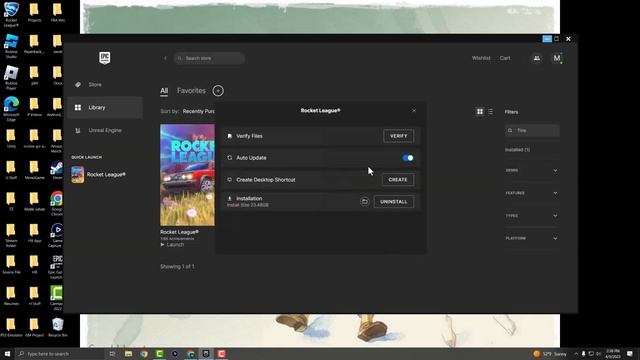Launch Rocket League from library tile
Viewport: 640px width, 360px height.
pos(172,244)
